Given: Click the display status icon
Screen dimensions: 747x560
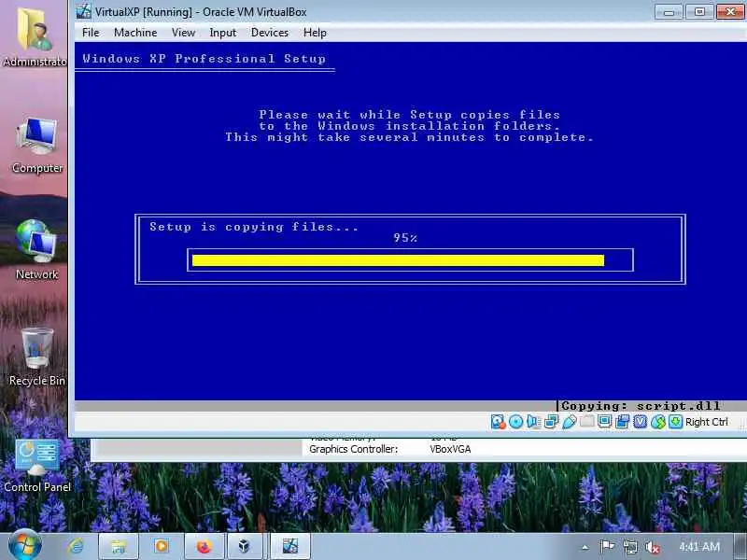Looking at the screenshot, I should (604, 422).
